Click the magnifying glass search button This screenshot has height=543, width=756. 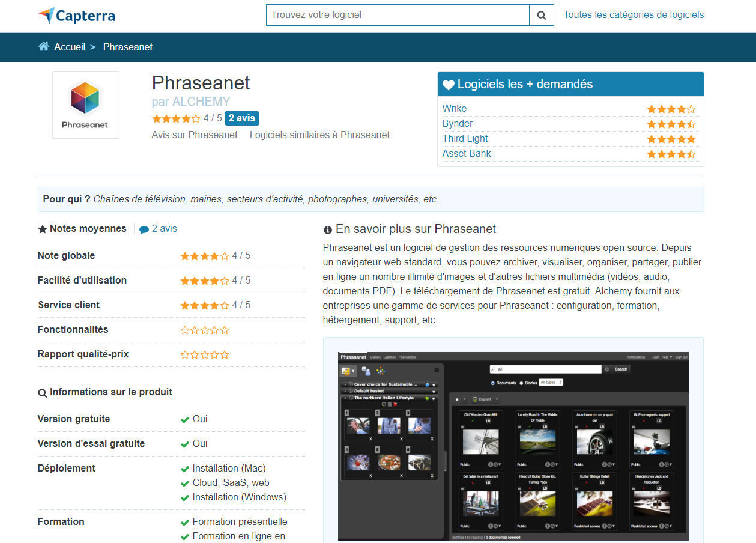click(541, 15)
